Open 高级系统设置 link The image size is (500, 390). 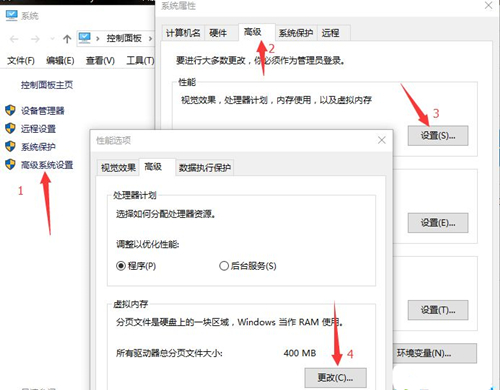(x=47, y=165)
